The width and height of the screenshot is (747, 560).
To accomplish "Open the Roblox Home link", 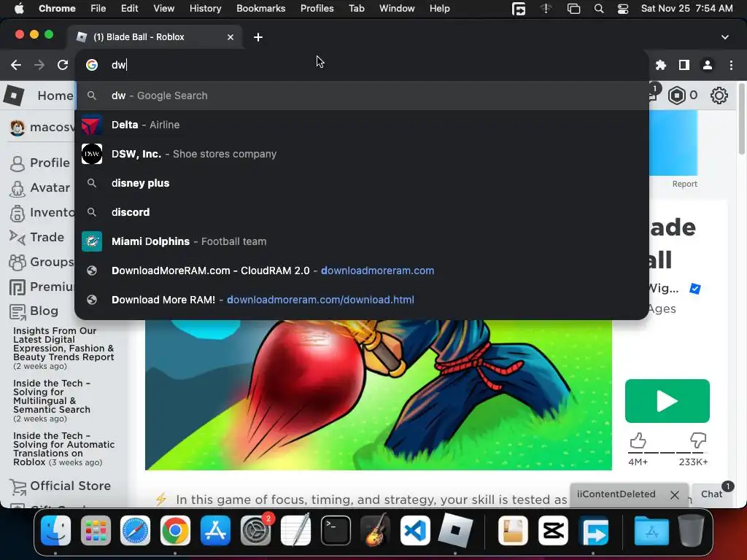I will point(55,96).
